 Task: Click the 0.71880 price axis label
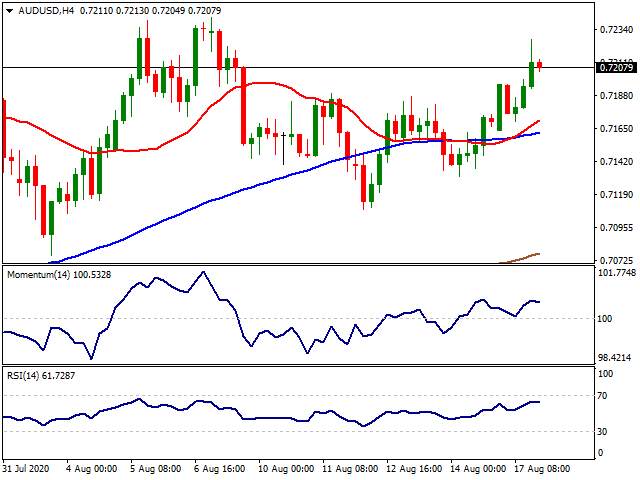pos(617,96)
